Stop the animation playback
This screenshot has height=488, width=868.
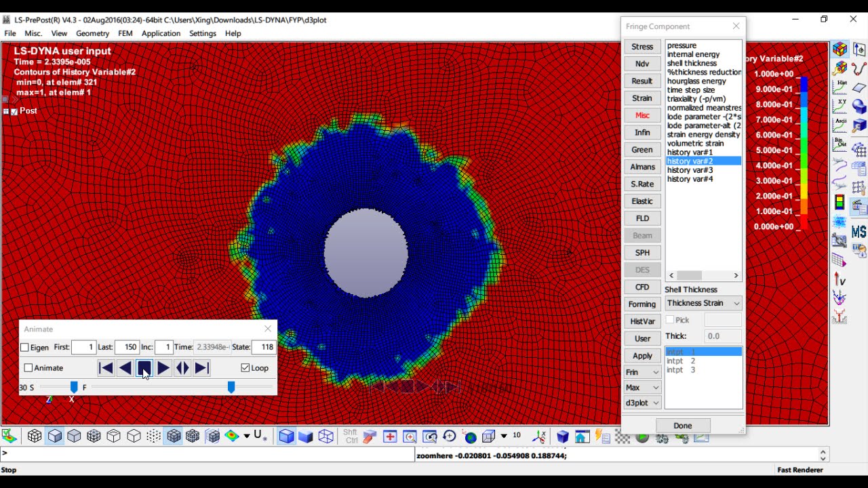click(x=144, y=368)
